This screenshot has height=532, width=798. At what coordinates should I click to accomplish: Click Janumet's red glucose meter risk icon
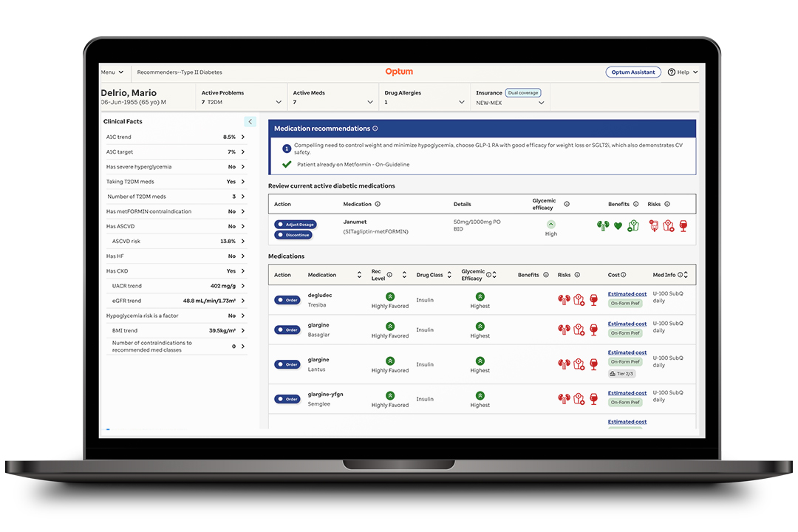(654, 226)
